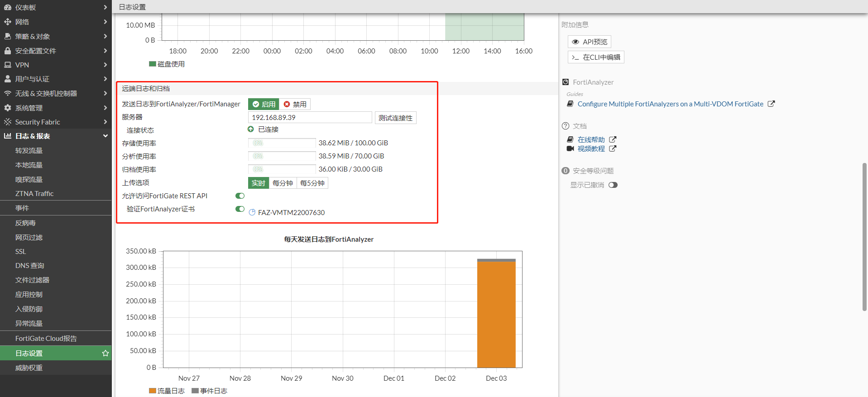Toggle 验证FortiAnalyzer证书 switch

(240, 209)
